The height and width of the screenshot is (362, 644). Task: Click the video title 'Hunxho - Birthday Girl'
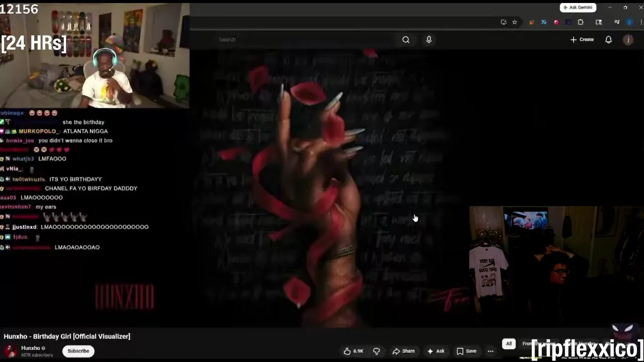tap(67, 336)
